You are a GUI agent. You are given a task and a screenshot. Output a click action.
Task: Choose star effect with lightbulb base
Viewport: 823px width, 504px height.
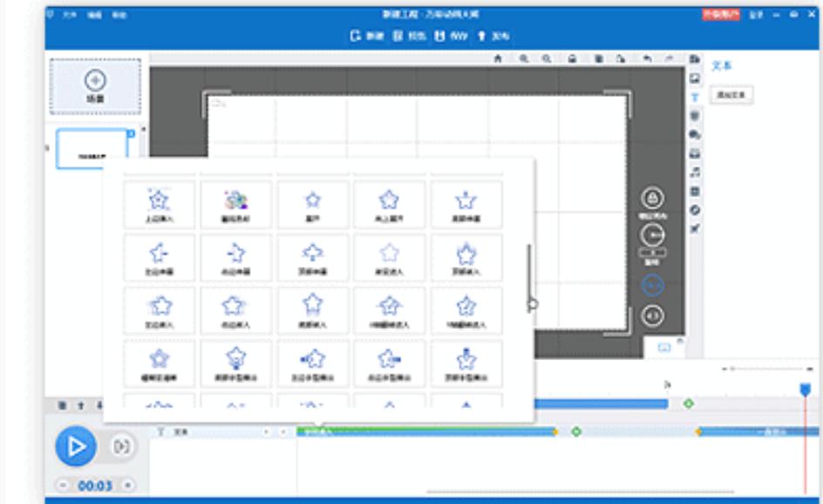[x=235, y=364]
